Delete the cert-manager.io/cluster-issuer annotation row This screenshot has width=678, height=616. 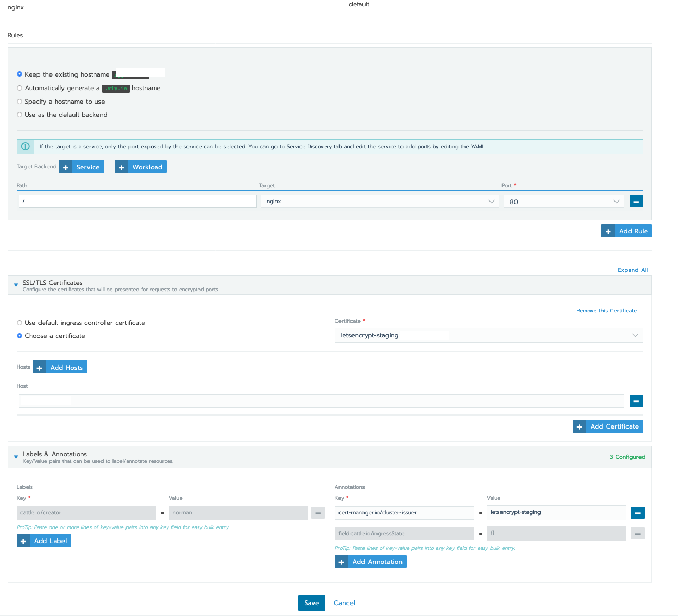(x=637, y=513)
